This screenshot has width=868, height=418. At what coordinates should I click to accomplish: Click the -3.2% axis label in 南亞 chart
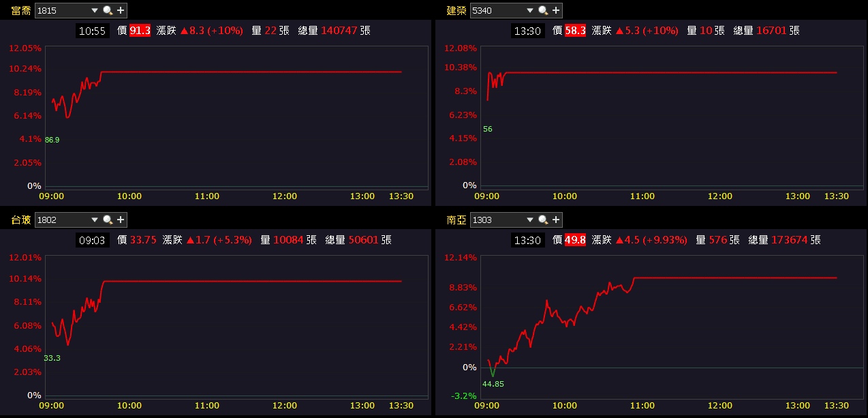(463, 395)
